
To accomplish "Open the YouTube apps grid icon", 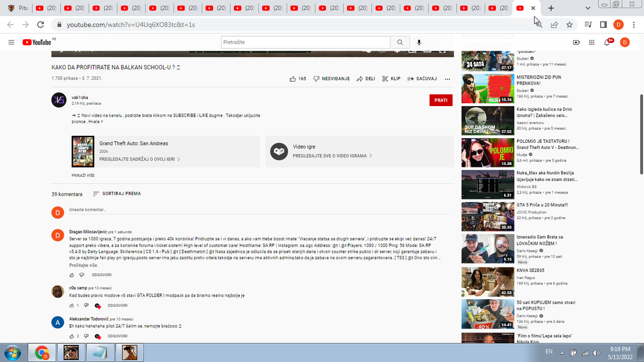I will [592, 42].
